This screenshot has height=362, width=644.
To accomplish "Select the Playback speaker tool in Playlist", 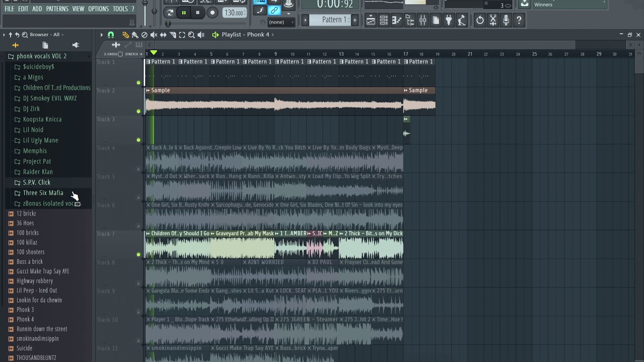I will point(201,35).
